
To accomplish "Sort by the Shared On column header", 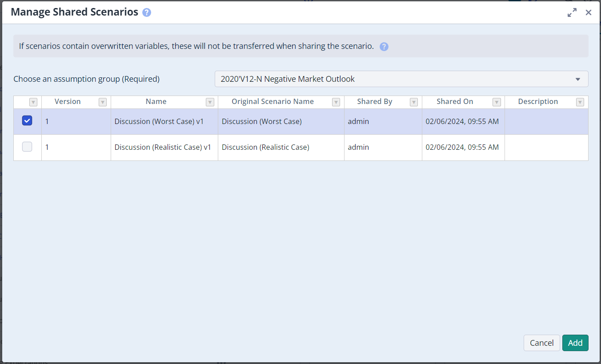I will click(x=455, y=102).
